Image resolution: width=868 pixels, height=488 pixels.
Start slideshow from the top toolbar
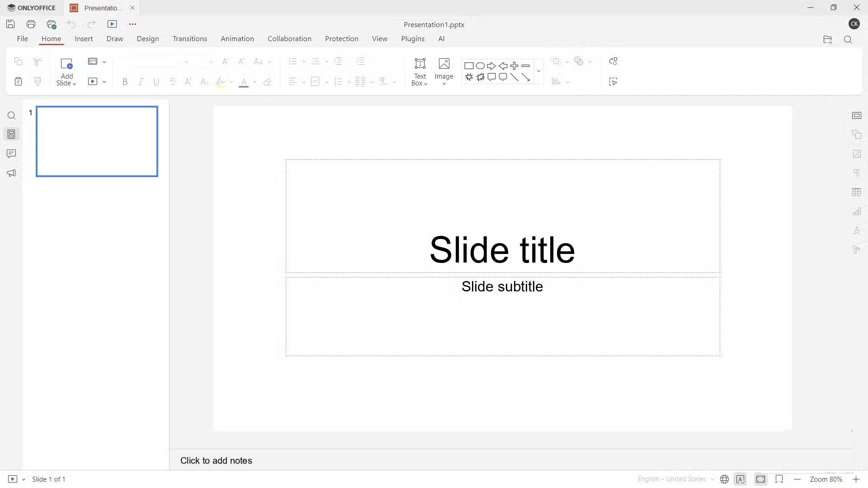(x=112, y=24)
